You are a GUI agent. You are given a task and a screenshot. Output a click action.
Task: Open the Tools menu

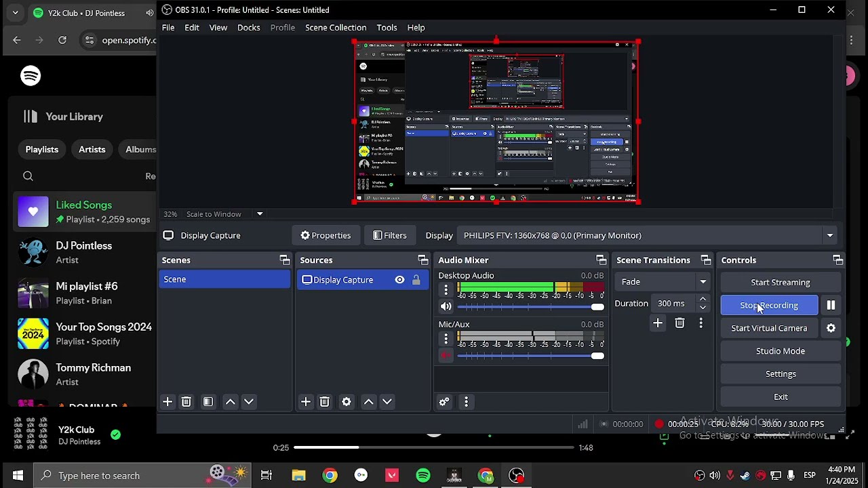pyautogui.click(x=387, y=28)
